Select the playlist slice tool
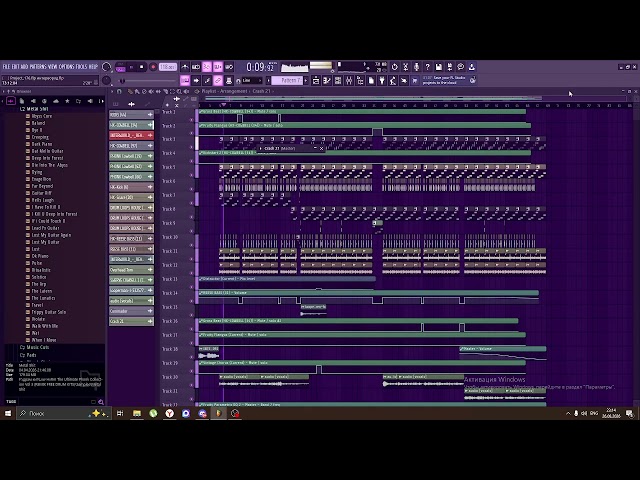Screen dimensions: 640x480 [x=165, y=91]
